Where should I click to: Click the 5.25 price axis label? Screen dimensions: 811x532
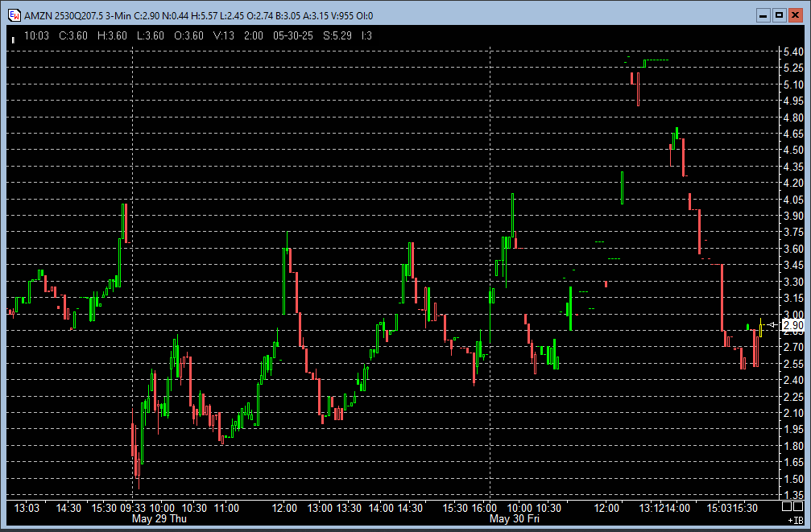[793, 68]
